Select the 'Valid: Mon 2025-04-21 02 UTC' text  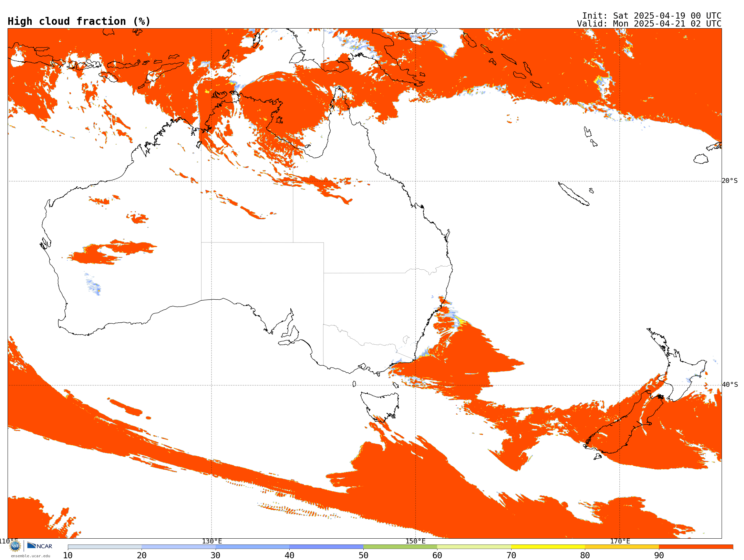[649, 24]
